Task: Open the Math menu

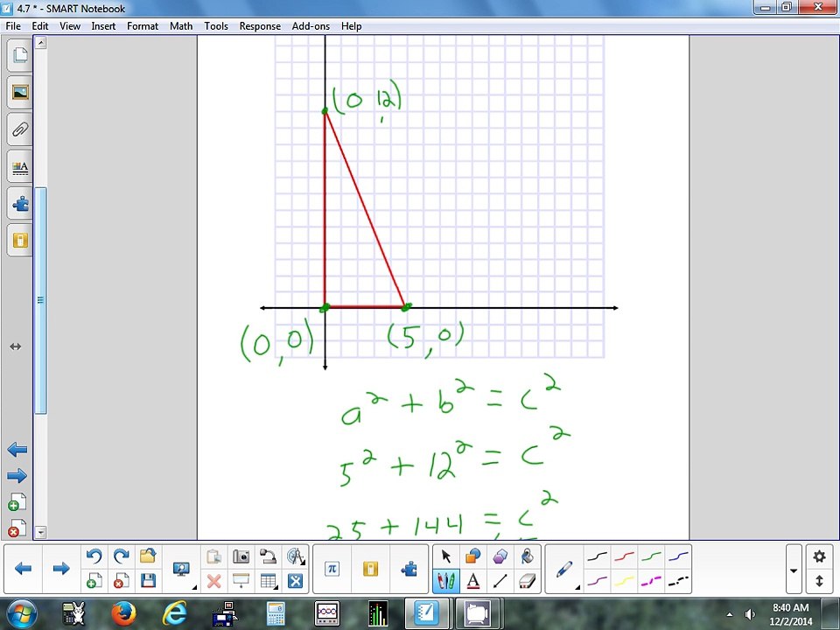Action: click(181, 26)
